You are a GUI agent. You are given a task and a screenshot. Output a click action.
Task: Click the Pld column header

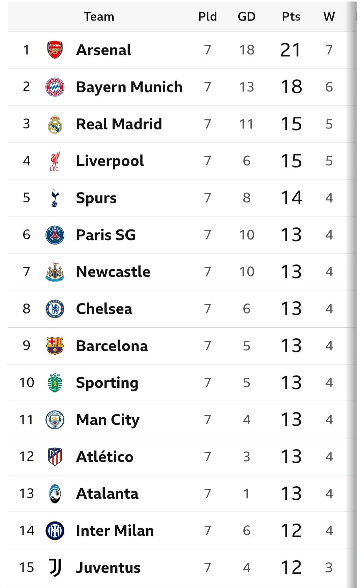pyautogui.click(x=207, y=17)
